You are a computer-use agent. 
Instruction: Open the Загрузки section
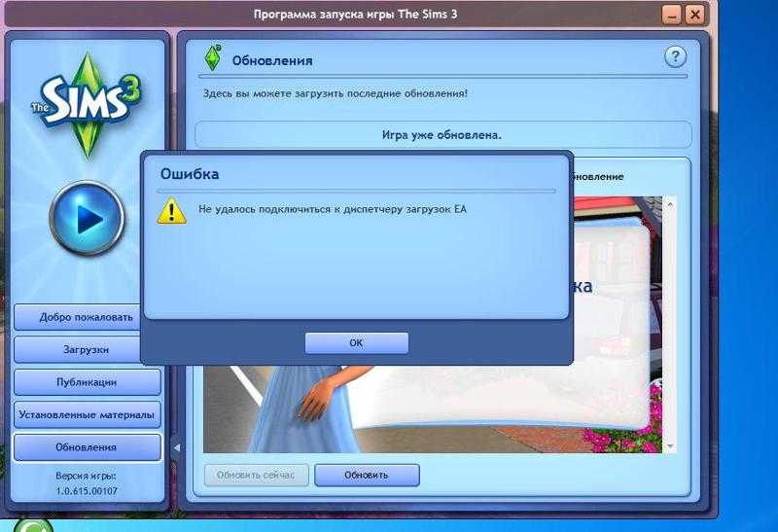[79, 349]
